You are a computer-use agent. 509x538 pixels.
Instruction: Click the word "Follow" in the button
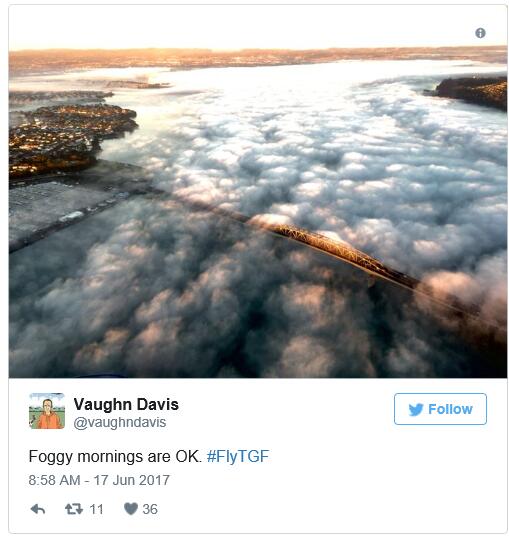(450, 409)
